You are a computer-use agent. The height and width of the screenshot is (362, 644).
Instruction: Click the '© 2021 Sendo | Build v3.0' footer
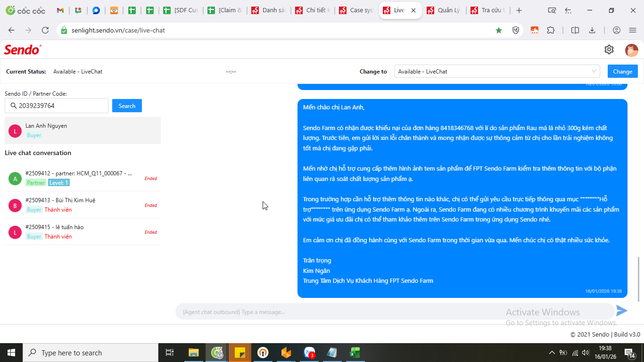[605, 334]
